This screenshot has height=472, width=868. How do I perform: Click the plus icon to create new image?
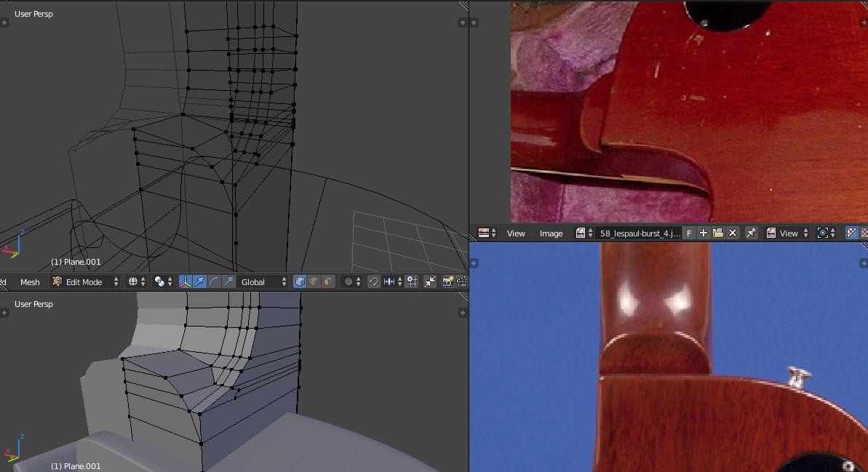point(704,233)
